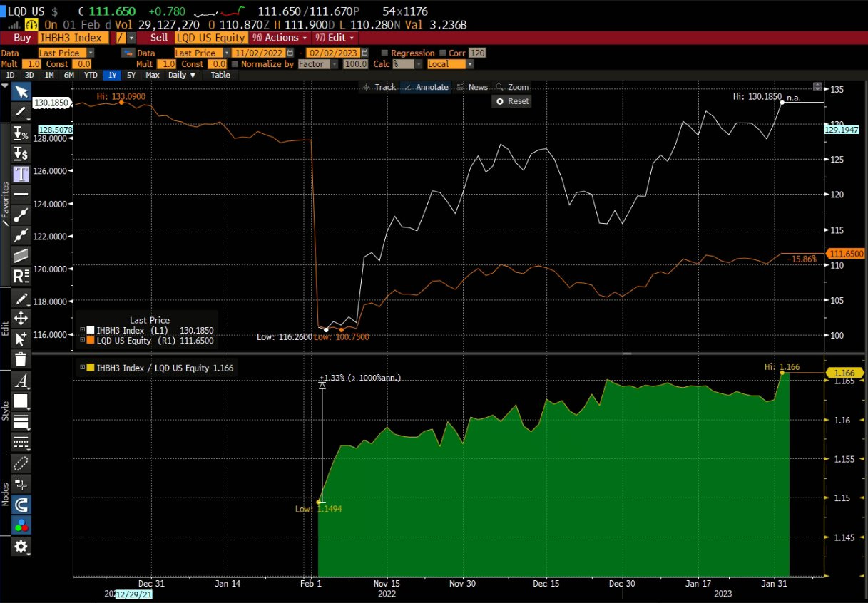Toggle the dotted selection mode icon

(x=21, y=463)
